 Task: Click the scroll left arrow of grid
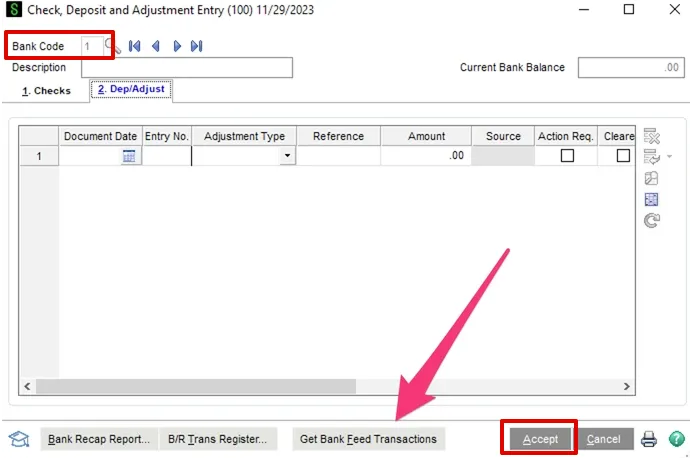27,386
